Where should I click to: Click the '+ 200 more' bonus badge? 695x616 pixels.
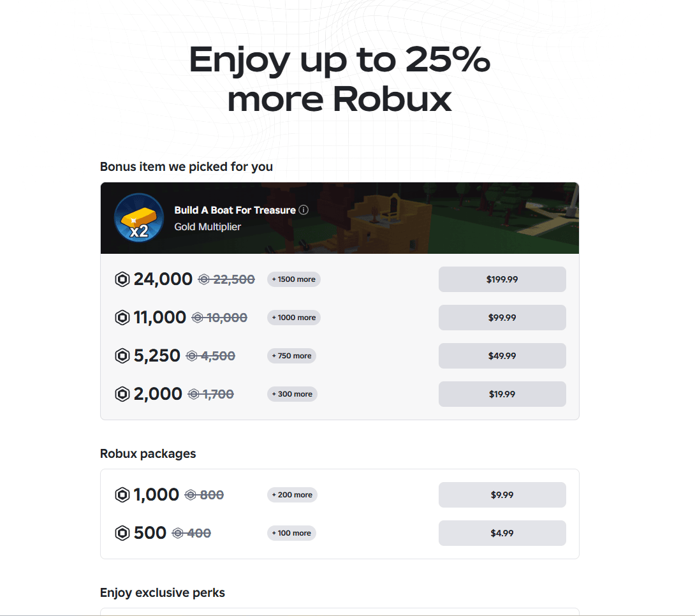(292, 495)
